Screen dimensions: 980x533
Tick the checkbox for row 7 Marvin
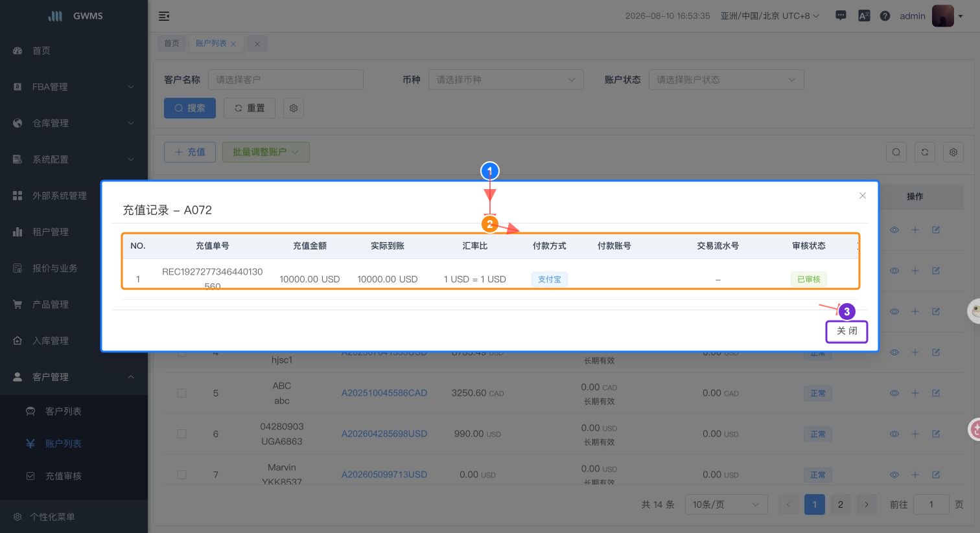pyautogui.click(x=182, y=475)
